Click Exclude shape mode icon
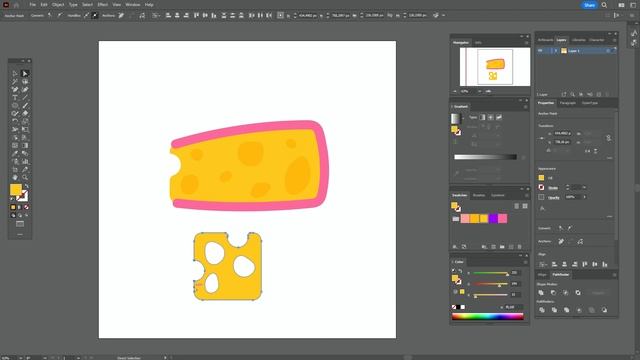The image size is (640, 360). pos(578,293)
